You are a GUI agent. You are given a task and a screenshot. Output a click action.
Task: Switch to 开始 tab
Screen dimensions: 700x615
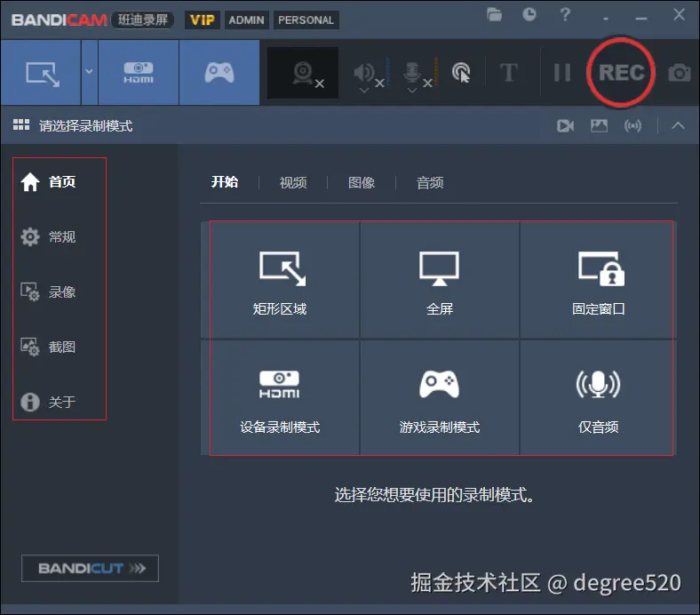click(x=225, y=182)
